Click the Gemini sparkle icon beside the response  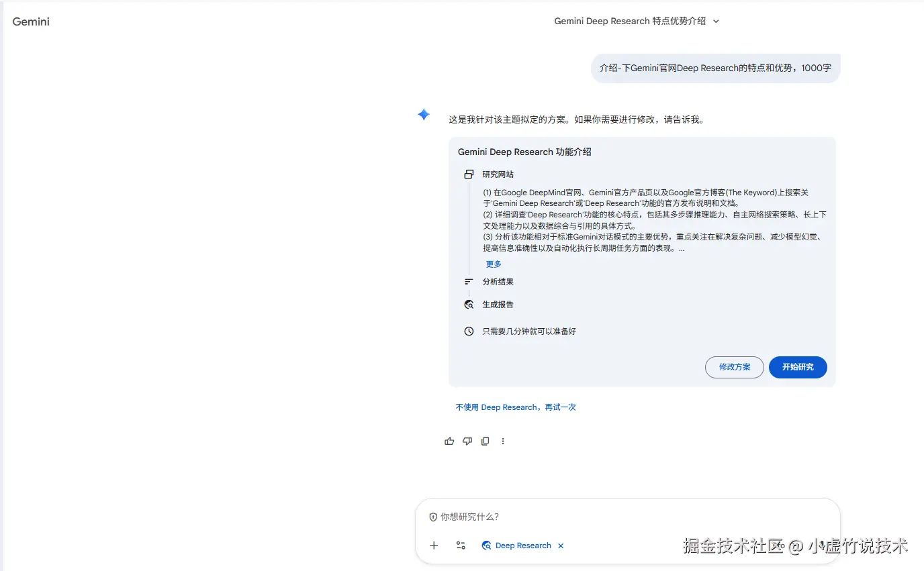[424, 115]
